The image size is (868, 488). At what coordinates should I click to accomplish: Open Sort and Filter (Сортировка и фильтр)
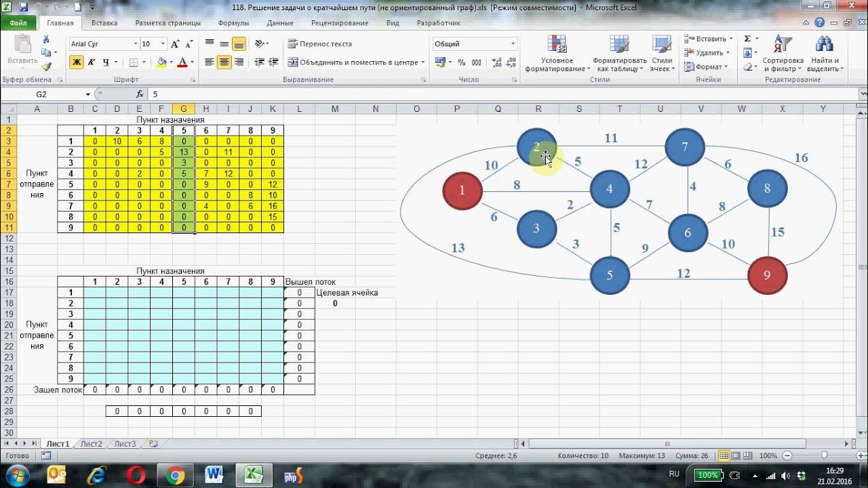coord(783,54)
